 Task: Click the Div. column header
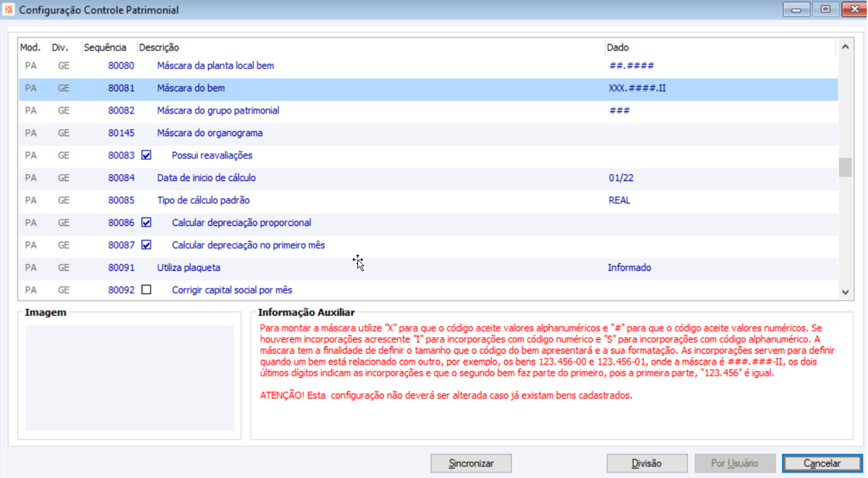pyautogui.click(x=60, y=48)
